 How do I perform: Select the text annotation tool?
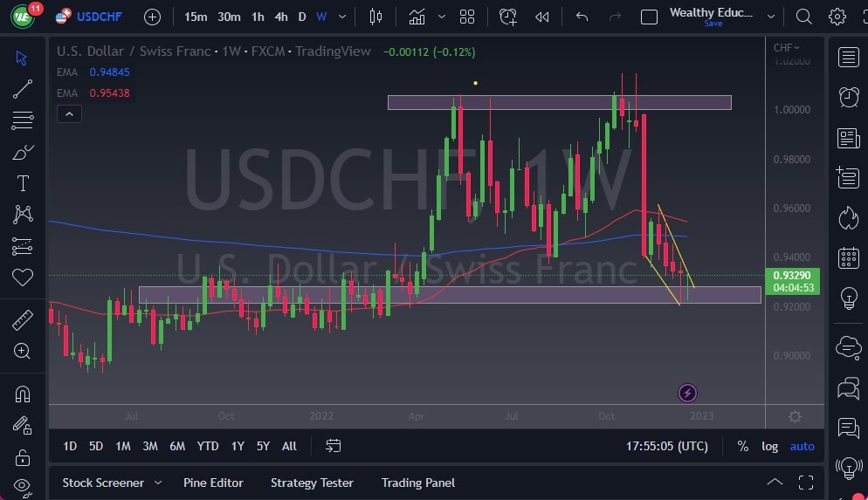23,183
